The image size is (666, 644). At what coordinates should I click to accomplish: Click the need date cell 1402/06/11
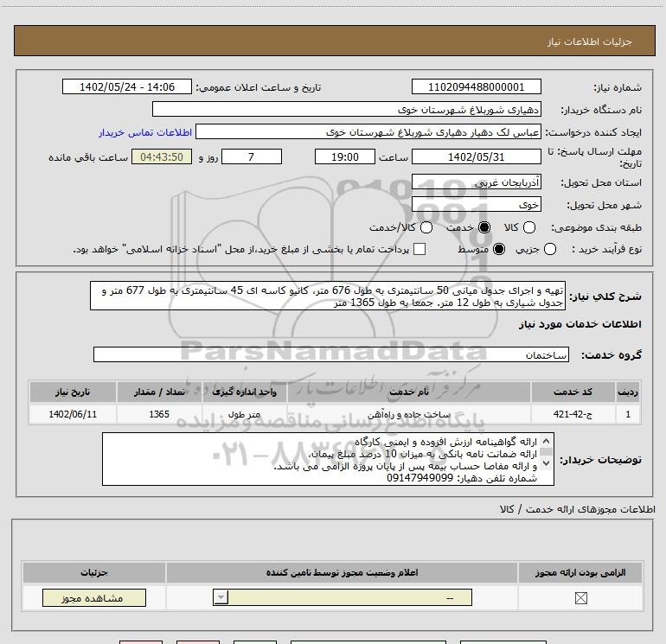coord(73,414)
